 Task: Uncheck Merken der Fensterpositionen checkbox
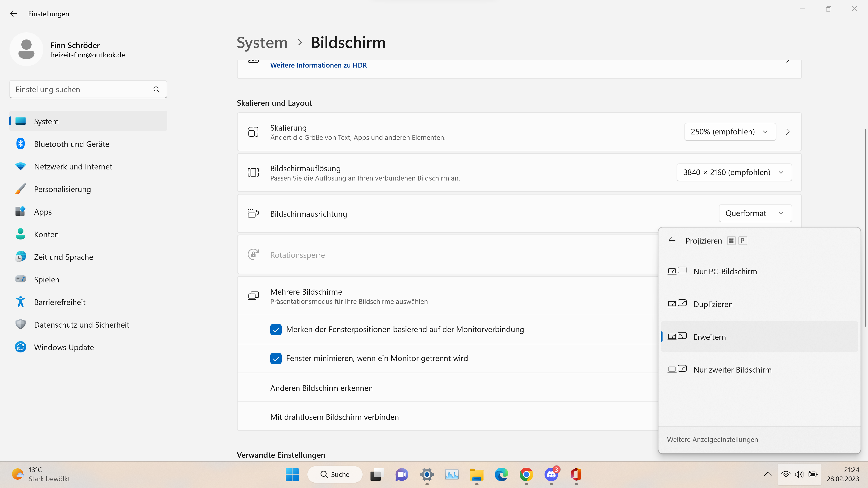click(276, 329)
